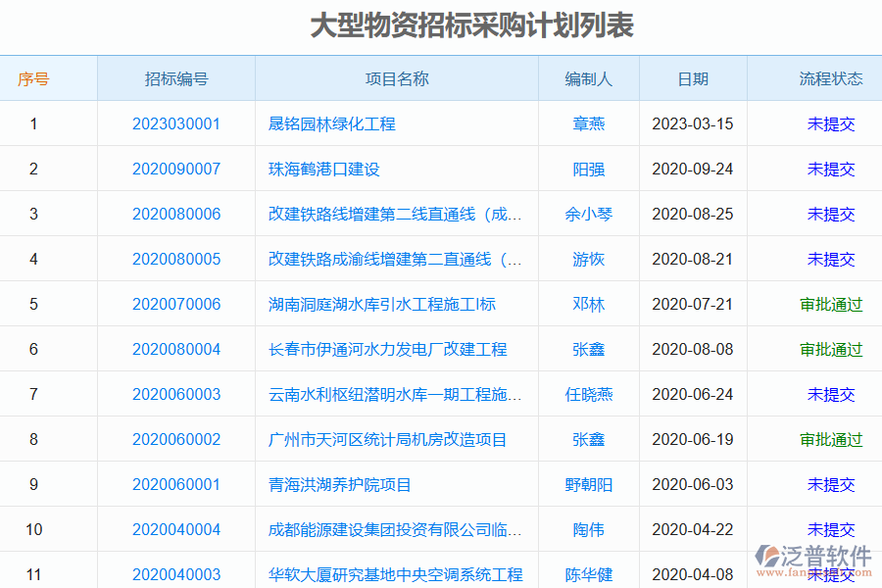Viewport: 882px width, 588px height.
Task: Click the 招标编号 column header
Action: [174, 78]
